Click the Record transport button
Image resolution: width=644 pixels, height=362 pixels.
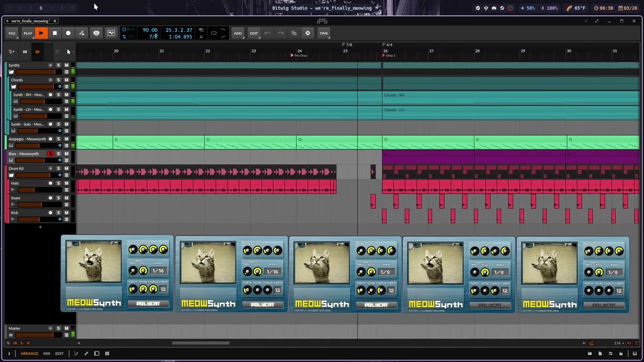point(68,33)
